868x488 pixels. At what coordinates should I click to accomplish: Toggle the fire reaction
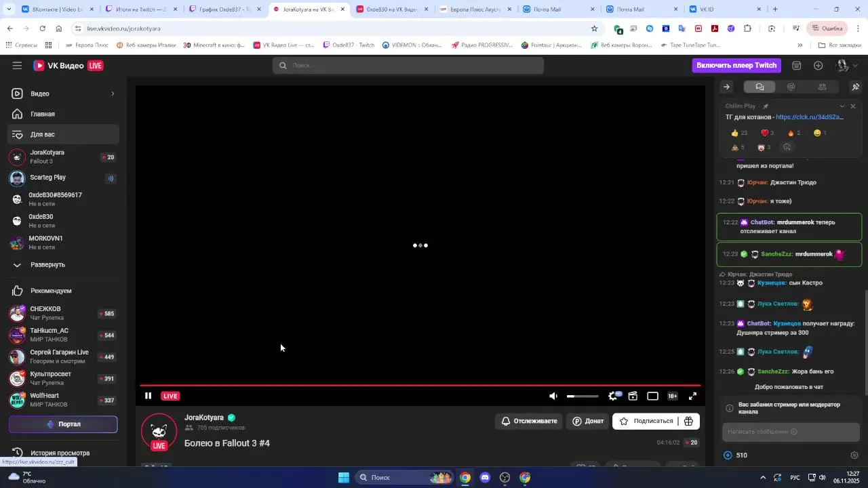tap(793, 133)
